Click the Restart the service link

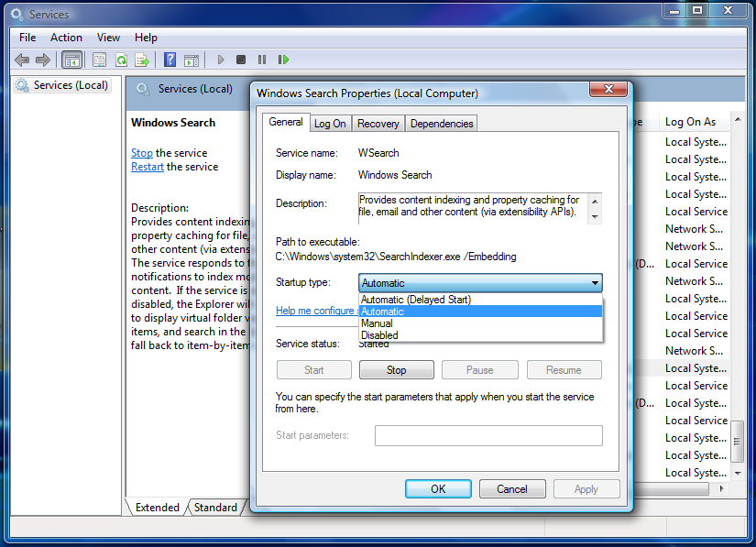[x=147, y=167]
